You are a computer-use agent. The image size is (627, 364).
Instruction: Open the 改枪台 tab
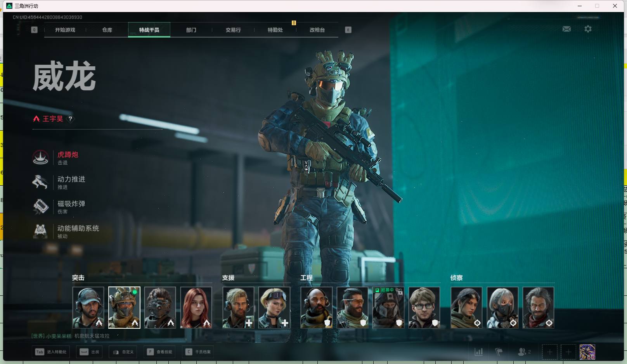point(317,30)
